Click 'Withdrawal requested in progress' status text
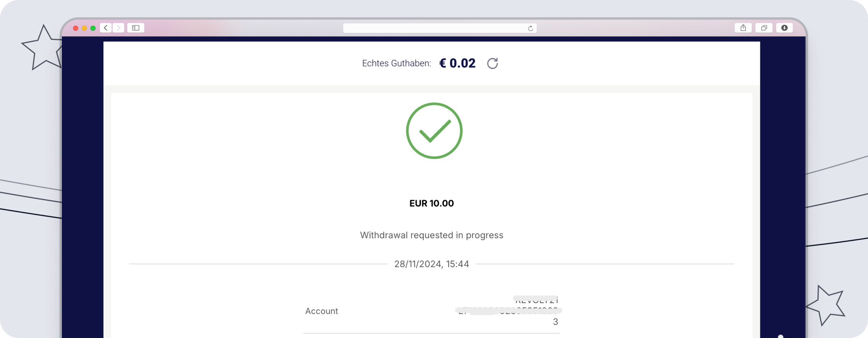This screenshot has width=868, height=338. 432,235
